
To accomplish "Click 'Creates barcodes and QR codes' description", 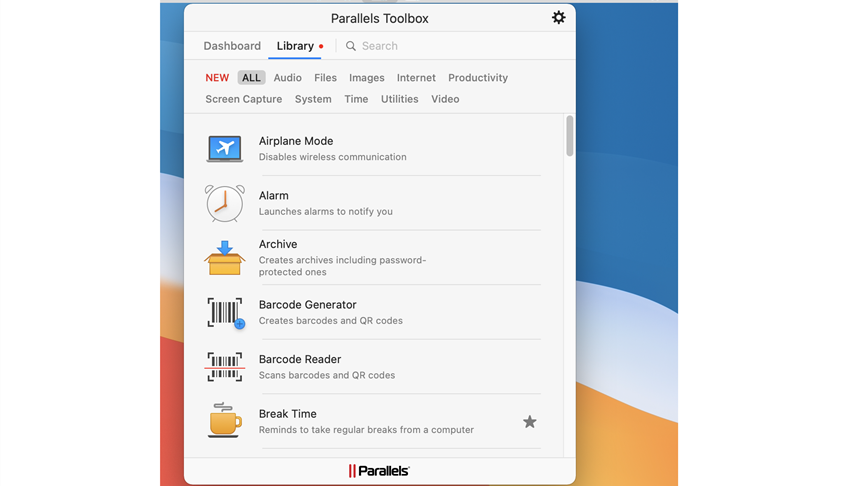I will coord(331,321).
